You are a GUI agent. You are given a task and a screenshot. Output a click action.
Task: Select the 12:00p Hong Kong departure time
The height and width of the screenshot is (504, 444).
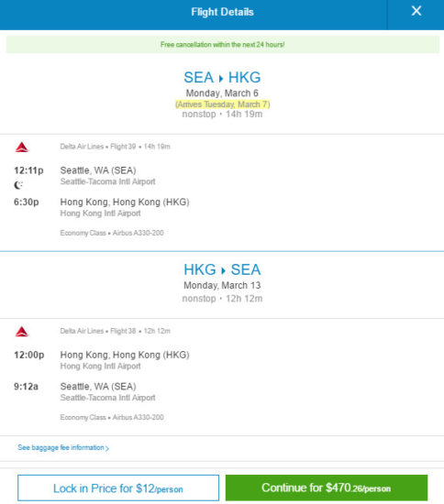click(29, 355)
